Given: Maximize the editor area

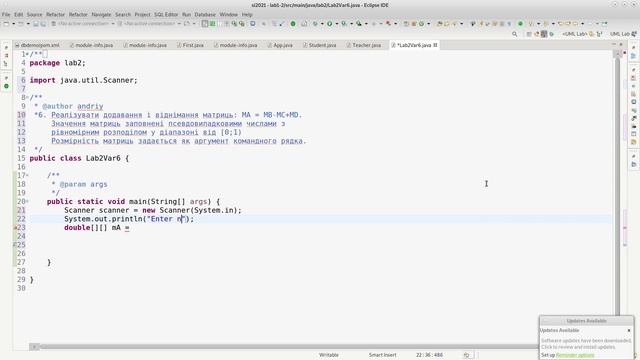Looking at the screenshot, I should [x=621, y=44].
